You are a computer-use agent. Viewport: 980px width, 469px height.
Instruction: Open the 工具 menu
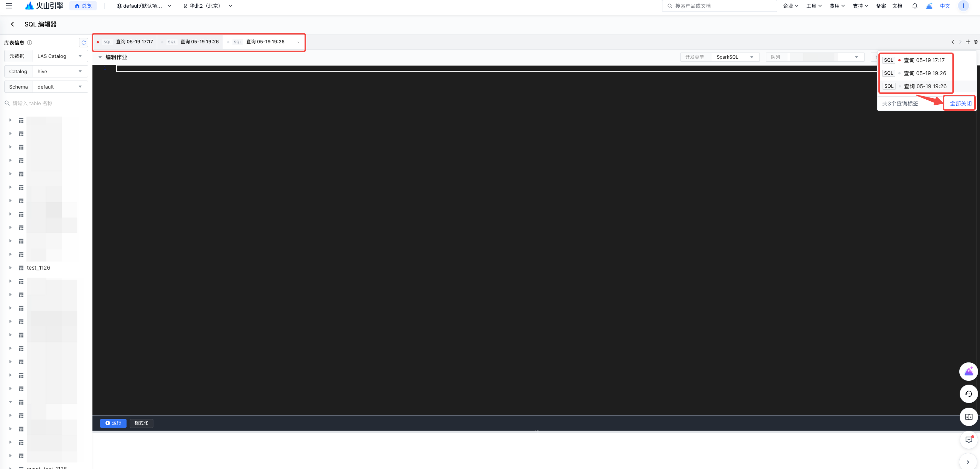[x=814, y=6]
